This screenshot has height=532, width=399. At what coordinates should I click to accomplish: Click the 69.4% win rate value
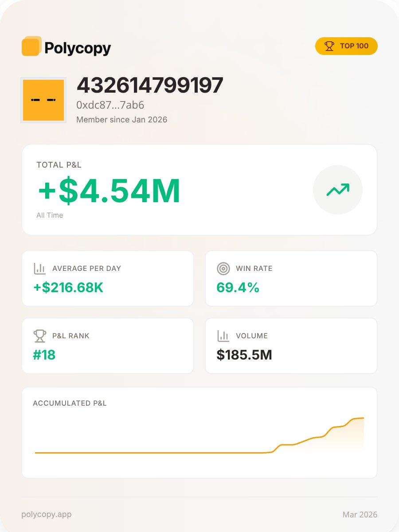point(238,288)
